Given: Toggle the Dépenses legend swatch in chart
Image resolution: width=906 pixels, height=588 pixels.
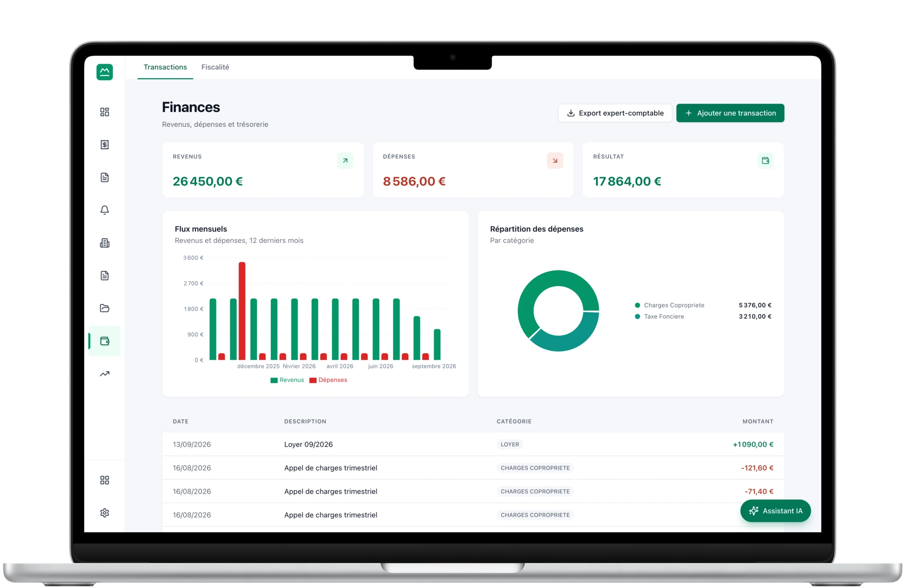Looking at the screenshot, I should coord(313,380).
